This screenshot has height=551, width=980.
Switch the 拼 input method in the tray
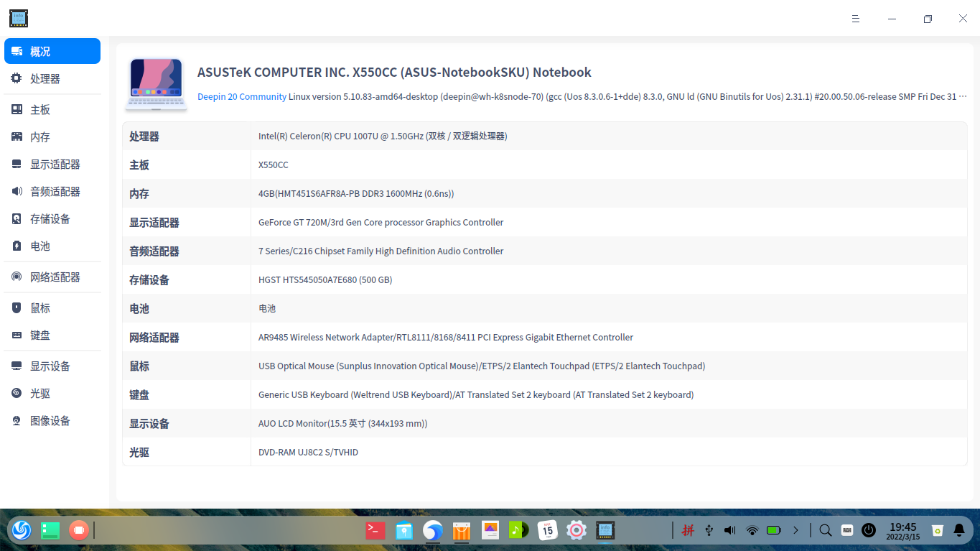coord(688,530)
